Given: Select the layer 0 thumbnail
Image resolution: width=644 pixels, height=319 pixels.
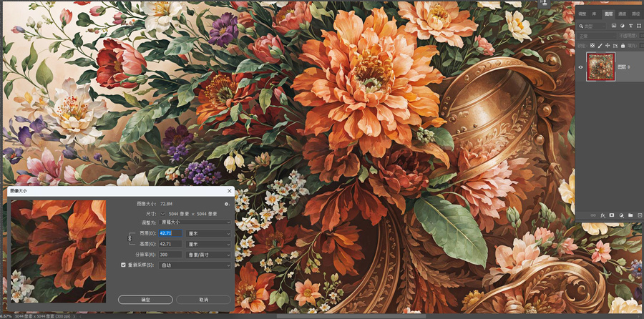Looking at the screenshot, I should tap(601, 67).
